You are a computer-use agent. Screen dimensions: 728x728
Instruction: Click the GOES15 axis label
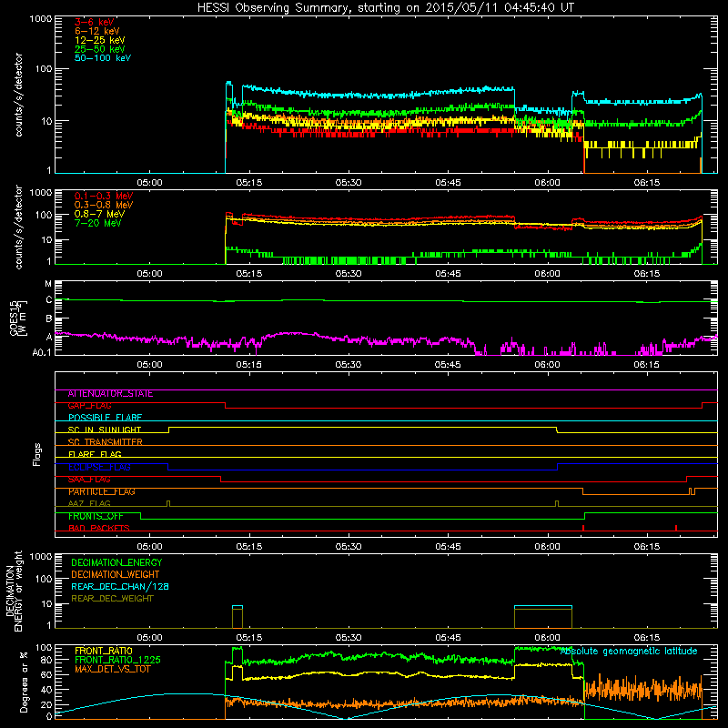[x=18, y=318]
